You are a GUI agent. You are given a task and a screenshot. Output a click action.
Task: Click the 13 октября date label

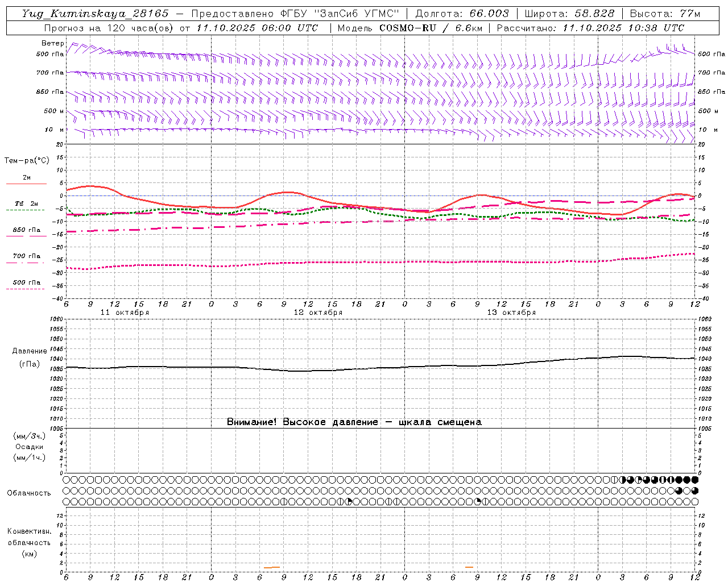point(511,313)
